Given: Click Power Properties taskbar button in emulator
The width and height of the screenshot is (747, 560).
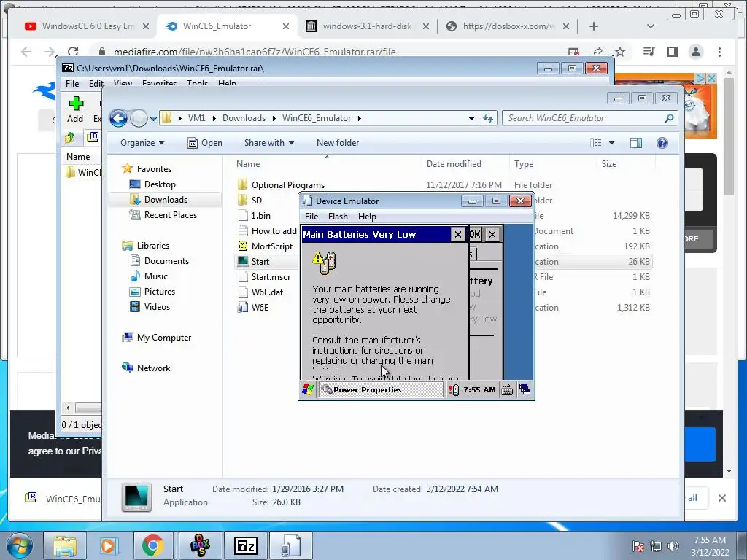Looking at the screenshot, I should 381,390.
